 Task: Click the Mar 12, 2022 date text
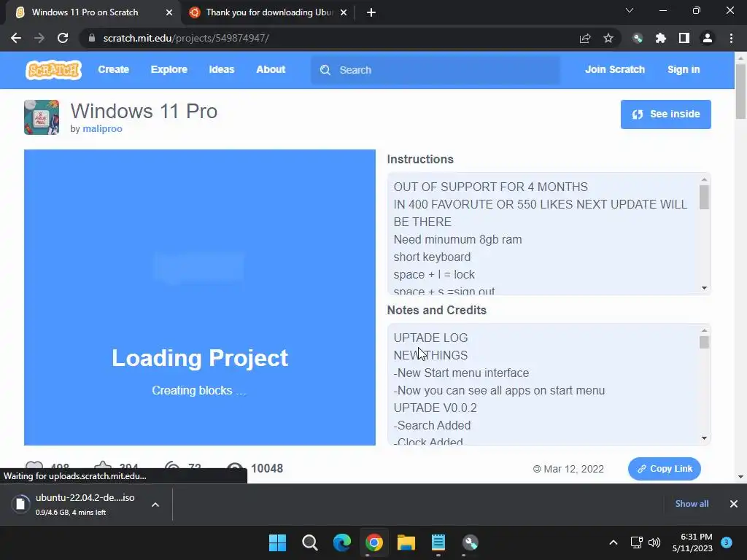pyautogui.click(x=573, y=469)
